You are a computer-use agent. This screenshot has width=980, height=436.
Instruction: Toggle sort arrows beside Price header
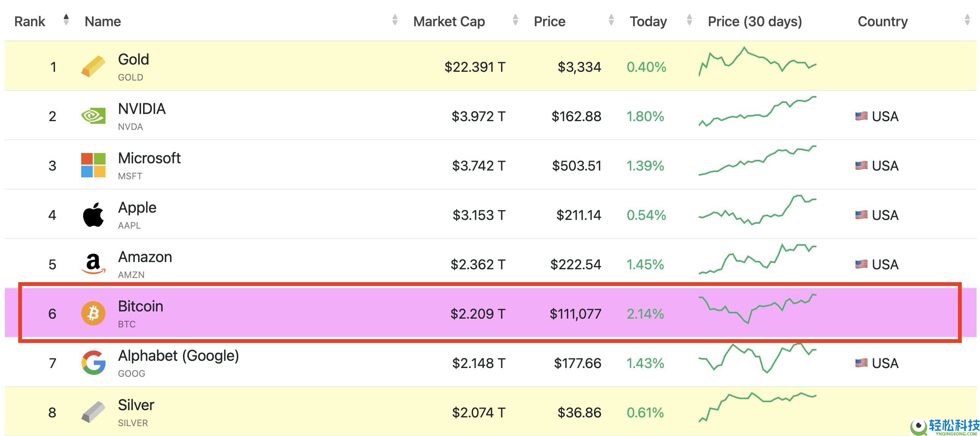611,20
